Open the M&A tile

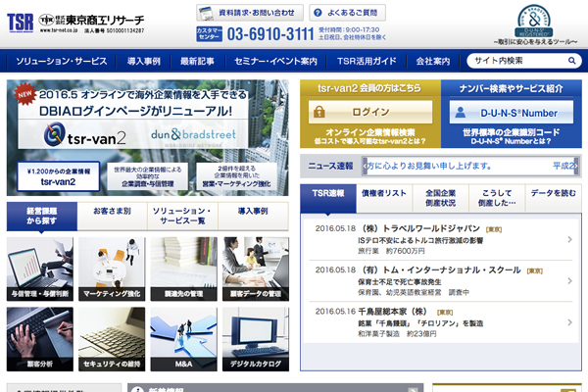184,339
